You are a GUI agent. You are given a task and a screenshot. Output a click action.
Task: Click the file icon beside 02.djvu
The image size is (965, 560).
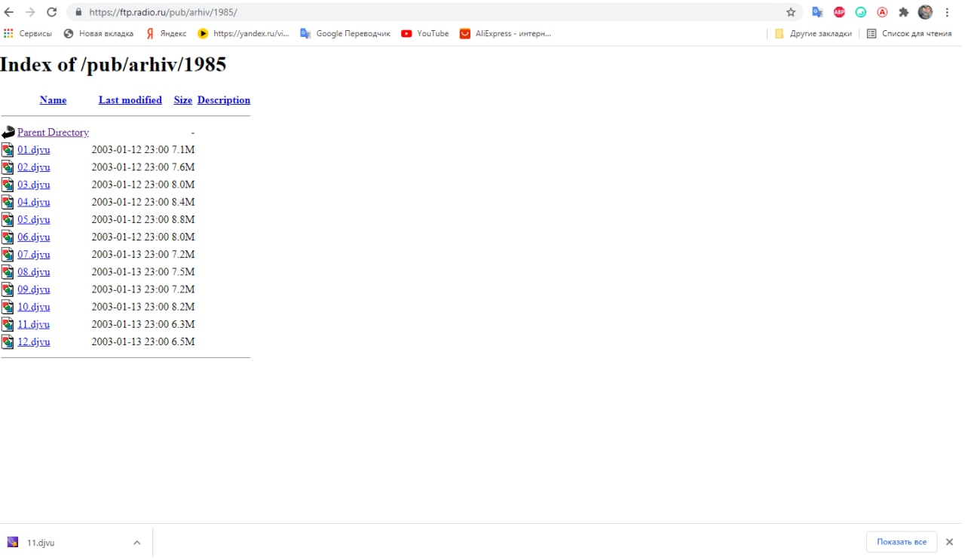tap(8, 167)
